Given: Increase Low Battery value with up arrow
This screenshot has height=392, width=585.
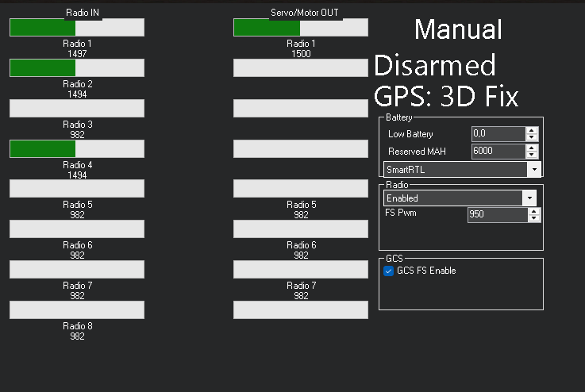Looking at the screenshot, I should pos(532,131).
